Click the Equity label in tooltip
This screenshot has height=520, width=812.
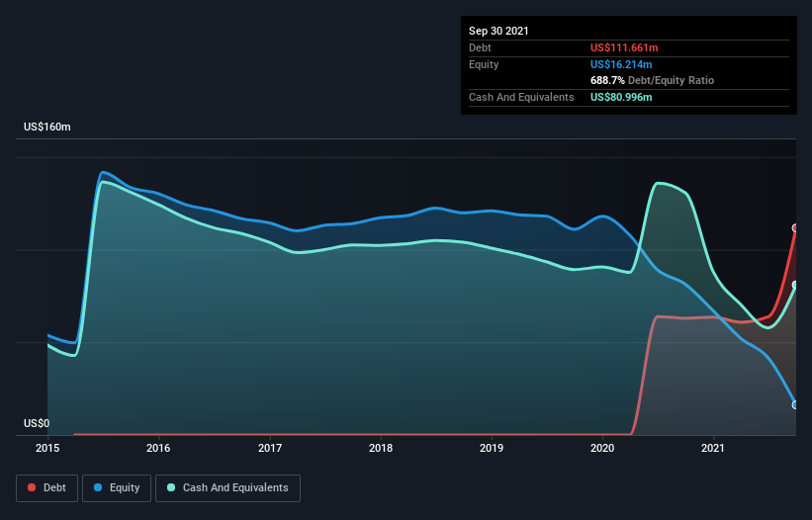tap(484, 64)
